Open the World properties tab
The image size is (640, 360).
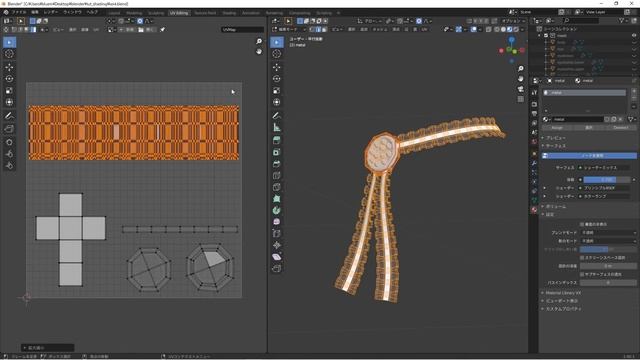tap(534, 142)
